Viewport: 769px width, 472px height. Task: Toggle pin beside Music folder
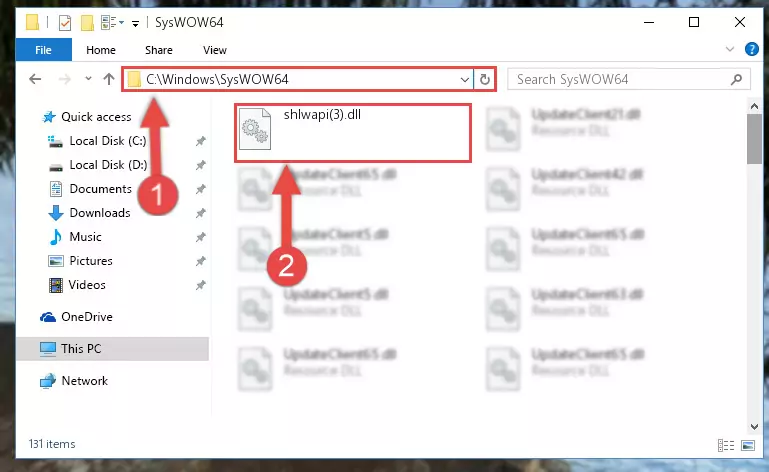click(201, 237)
